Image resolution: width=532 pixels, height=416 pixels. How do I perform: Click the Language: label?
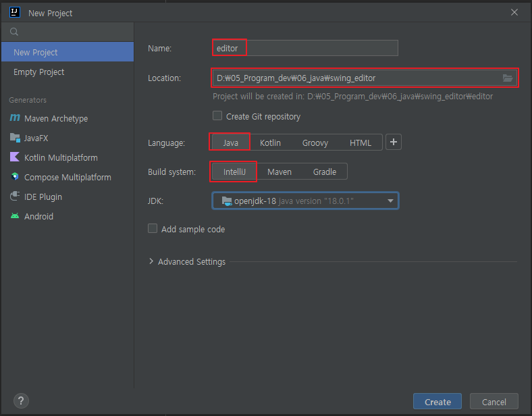[166, 143]
